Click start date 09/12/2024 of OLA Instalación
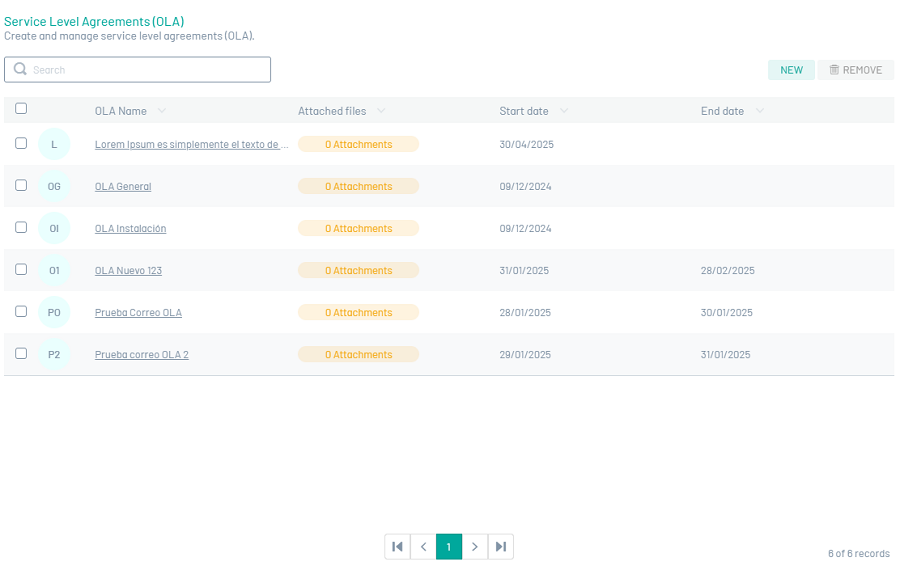 525,228
